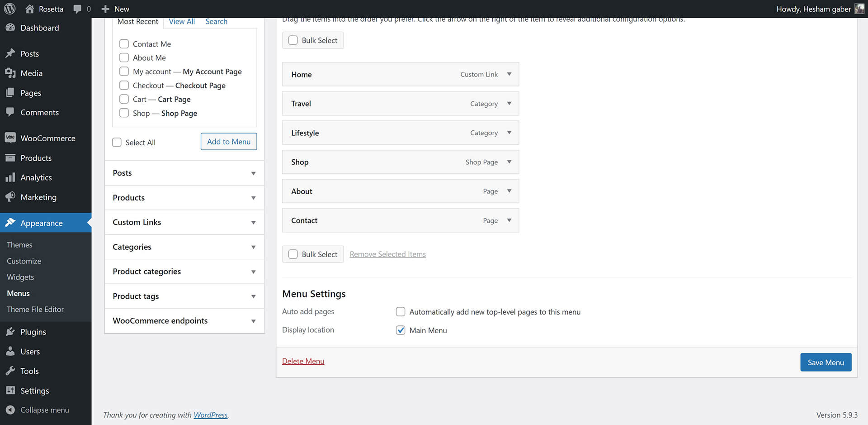Click the Save Menu button
Screen dimensions: 868x425
tap(826, 363)
